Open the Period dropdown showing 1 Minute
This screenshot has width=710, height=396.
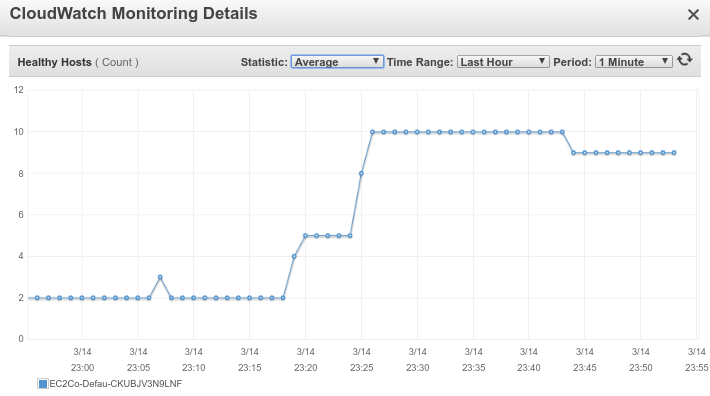coord(633,62)
